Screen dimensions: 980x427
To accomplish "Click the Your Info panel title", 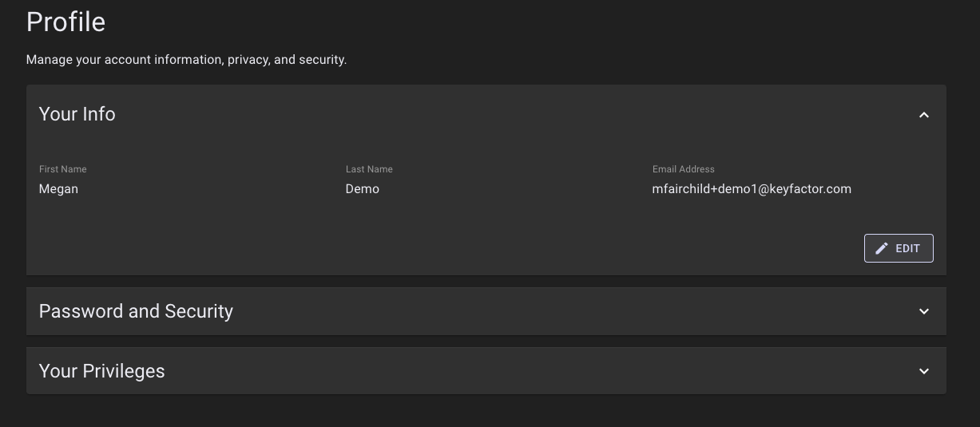I will [77, 114].
